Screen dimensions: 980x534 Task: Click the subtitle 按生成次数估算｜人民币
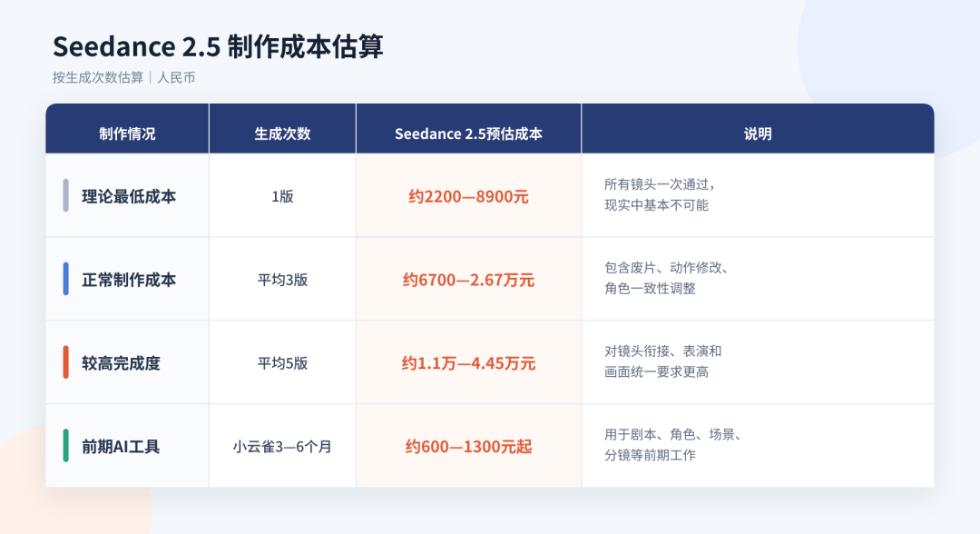point(123,77)
